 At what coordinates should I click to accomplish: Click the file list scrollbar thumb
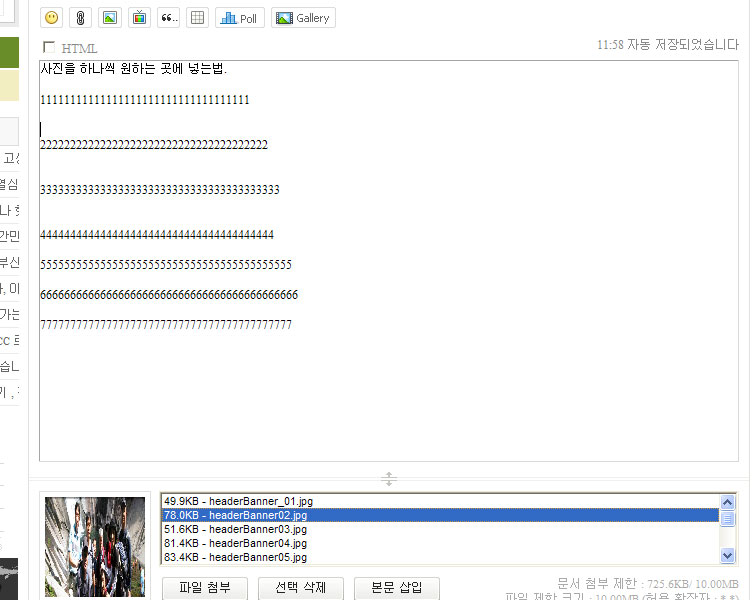(x=728, y=519)
